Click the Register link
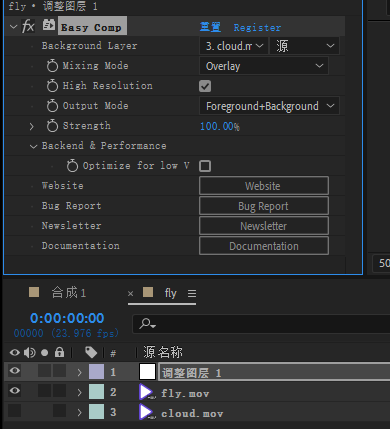This screenshot has width=390, height=429. (x=257, y=27)
